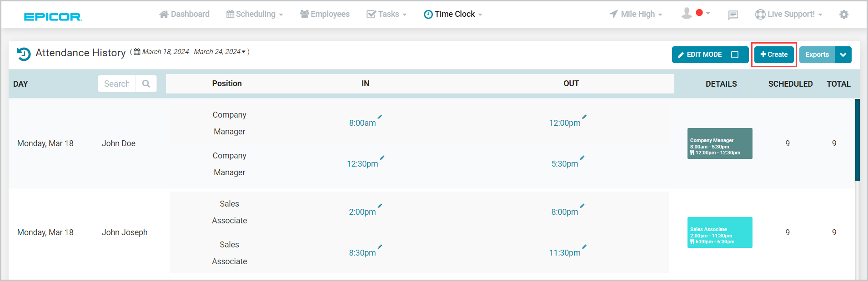
Task: Click the 2:00pm clock-in time
Action: tap(362, 212)
